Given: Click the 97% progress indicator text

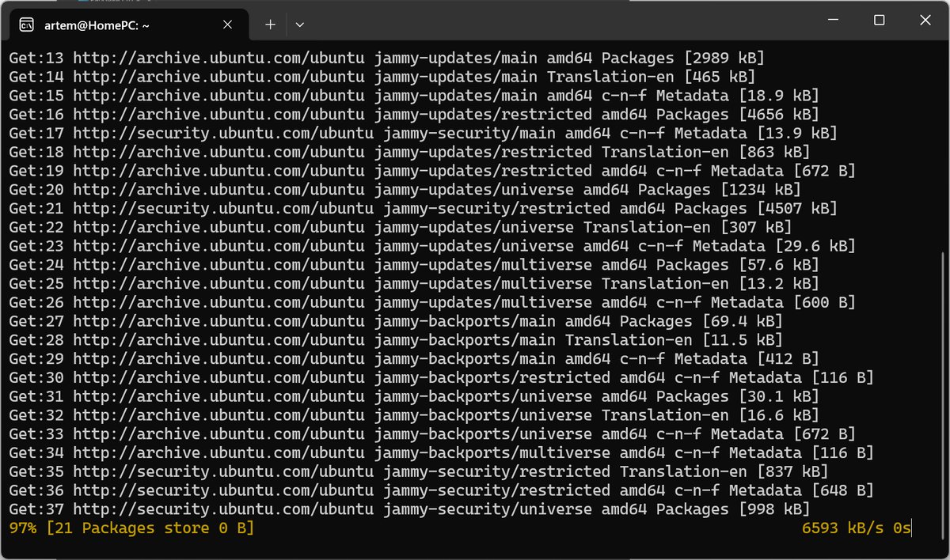Looking at the screenshot, I should pyautogui.click(x=23, y=528).
